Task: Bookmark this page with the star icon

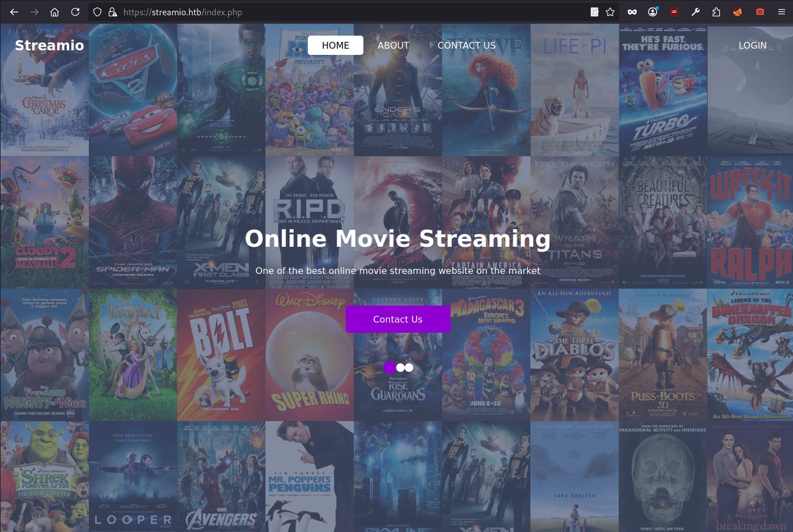Action: 610,12
